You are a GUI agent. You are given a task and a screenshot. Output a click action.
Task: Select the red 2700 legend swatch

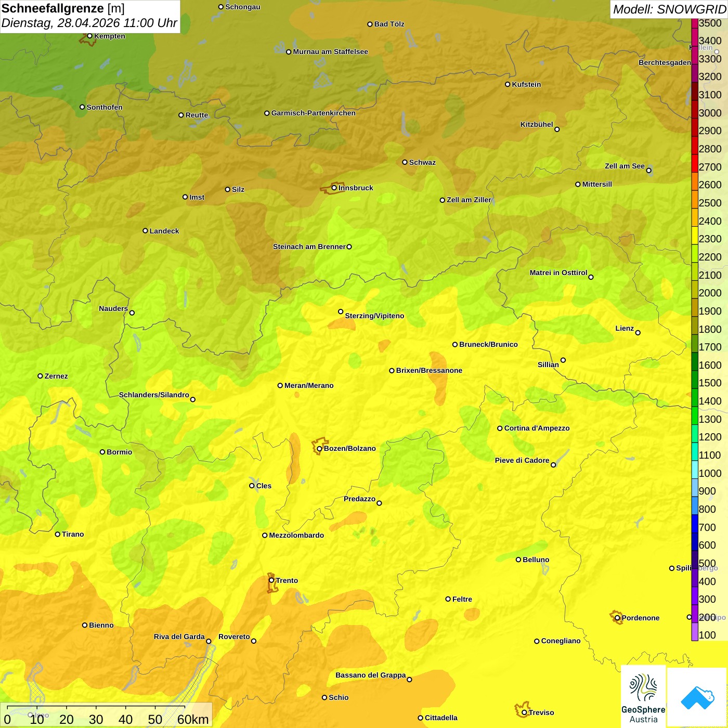(695, 163)
